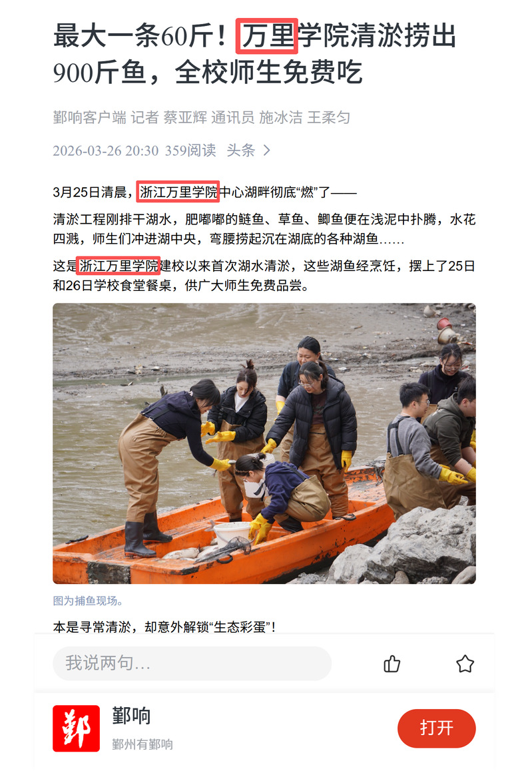Tap the star favorite icon
The width and height of the screenshot is (532, 771).
(x=465, y=663)
